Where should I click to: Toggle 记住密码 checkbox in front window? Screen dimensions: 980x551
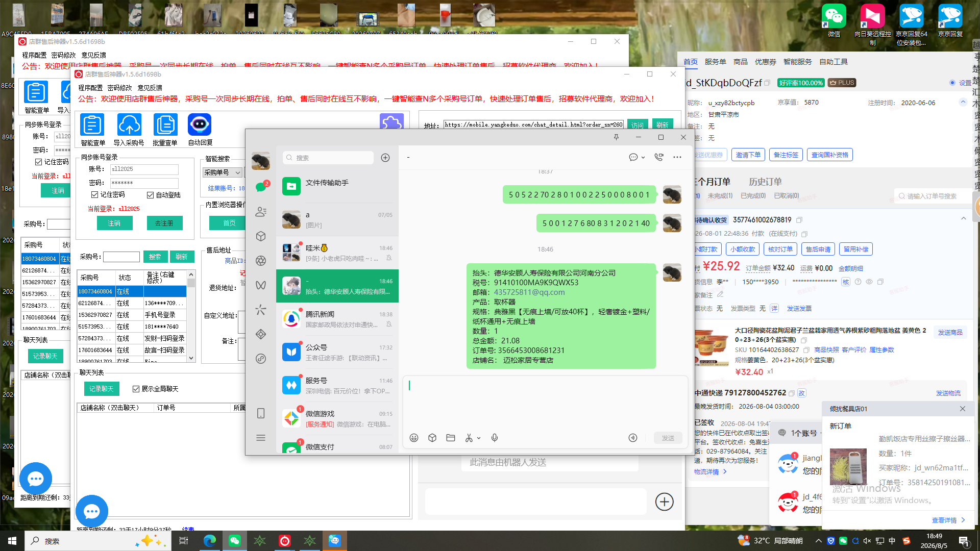pos(94,194)
